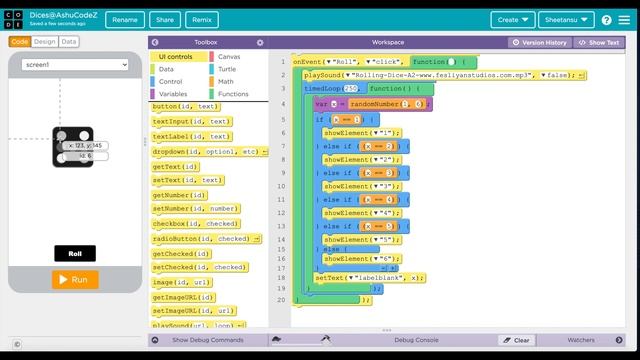Click the Code.org logo icon
Screen dimensions: 640x360
13,20
